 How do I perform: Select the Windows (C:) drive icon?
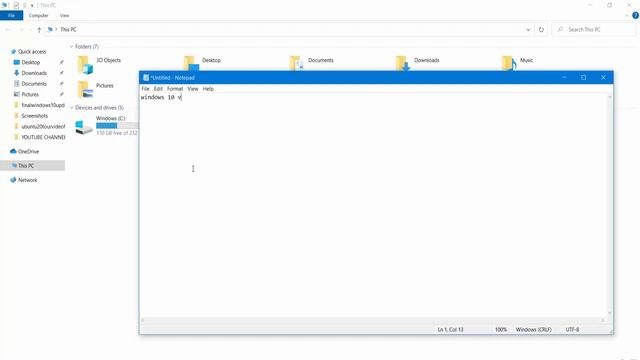click(x=84, y=127)
